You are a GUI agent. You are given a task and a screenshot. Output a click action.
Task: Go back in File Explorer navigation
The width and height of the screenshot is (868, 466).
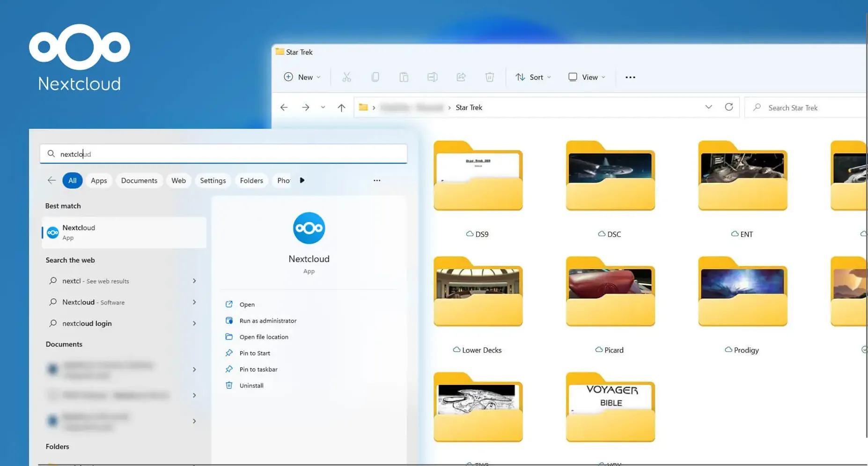(x=284, y=107)
